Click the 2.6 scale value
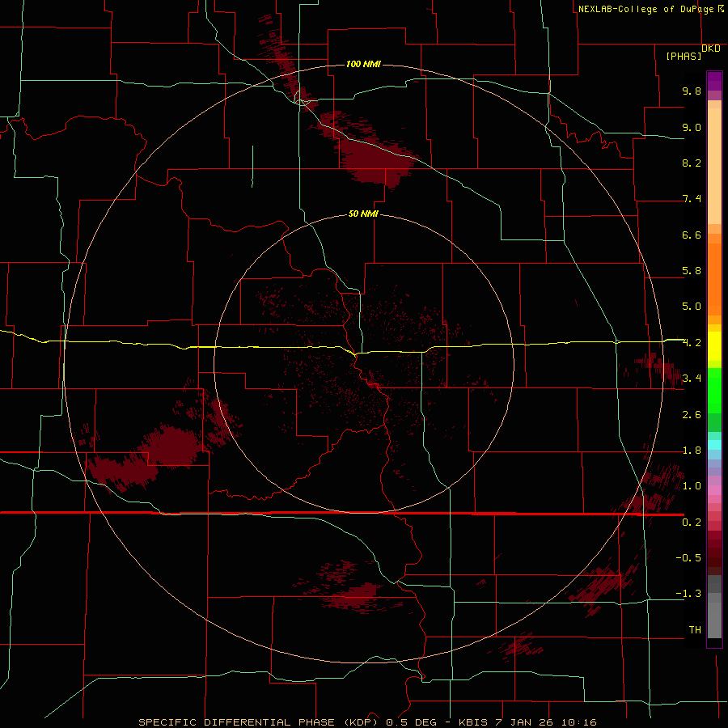Image resolution: width=728 pixels, height=728 pixels. (692, 415)
